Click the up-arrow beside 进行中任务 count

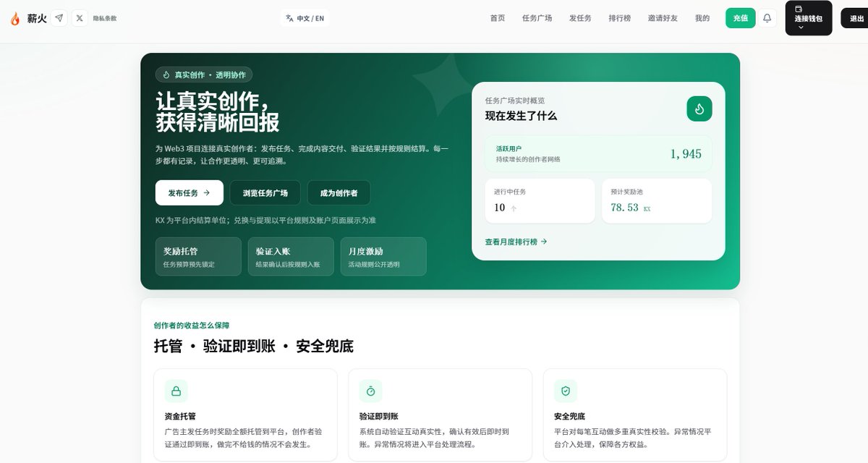point(514,208)
